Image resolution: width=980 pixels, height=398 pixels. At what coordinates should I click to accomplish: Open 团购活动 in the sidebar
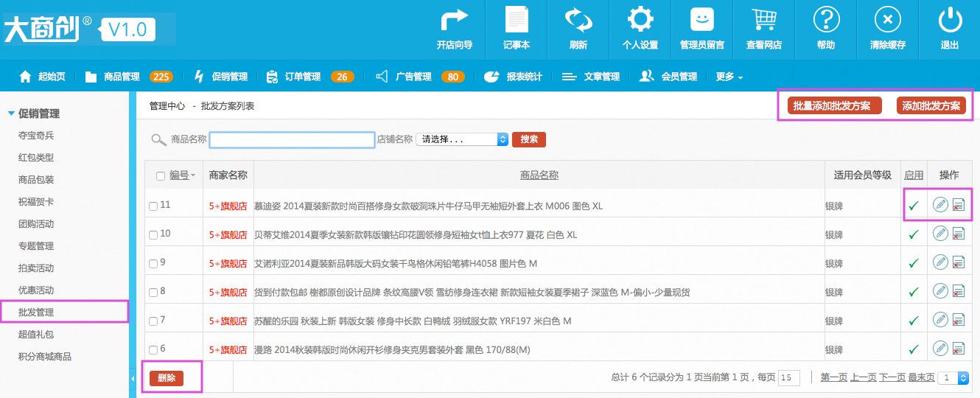(36, 223)
